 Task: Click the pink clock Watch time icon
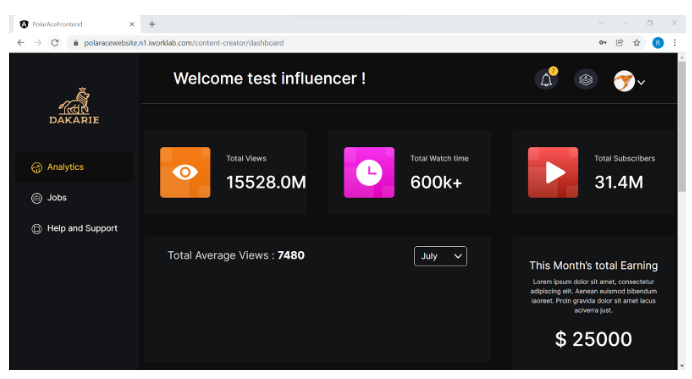tap(369, 172)
